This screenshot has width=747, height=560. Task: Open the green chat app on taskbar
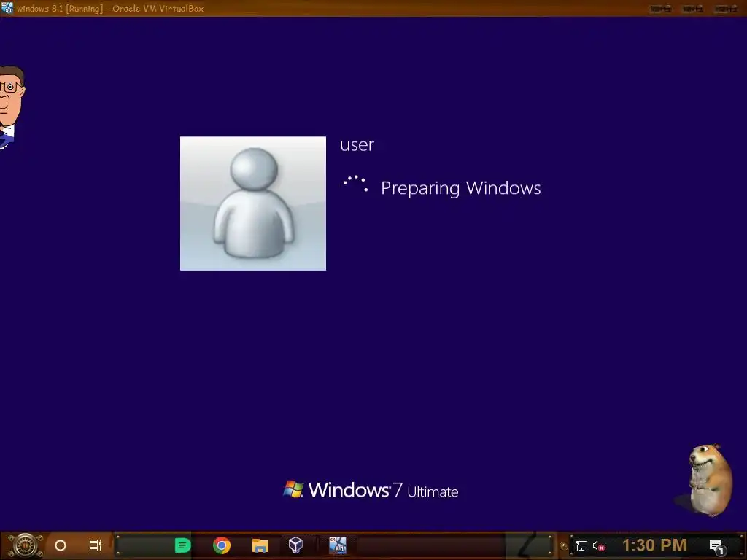(182, 545)
